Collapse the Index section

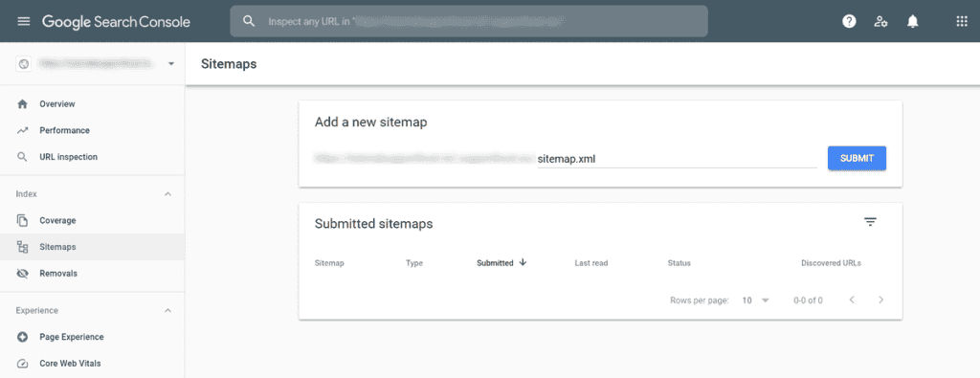(167, 194)
